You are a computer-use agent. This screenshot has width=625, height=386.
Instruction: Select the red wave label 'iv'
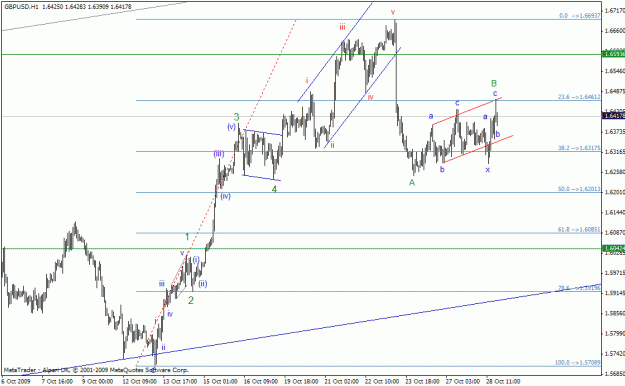tap(371, 97)
